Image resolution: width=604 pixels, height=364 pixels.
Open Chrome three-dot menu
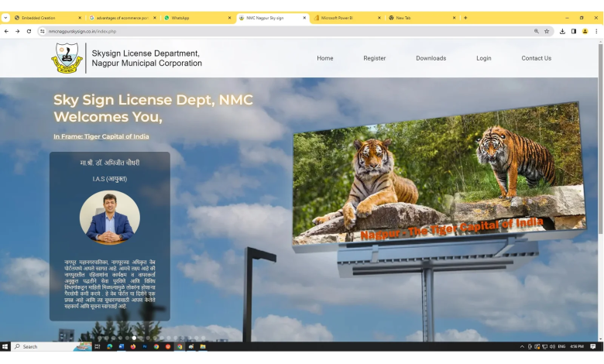596,31
